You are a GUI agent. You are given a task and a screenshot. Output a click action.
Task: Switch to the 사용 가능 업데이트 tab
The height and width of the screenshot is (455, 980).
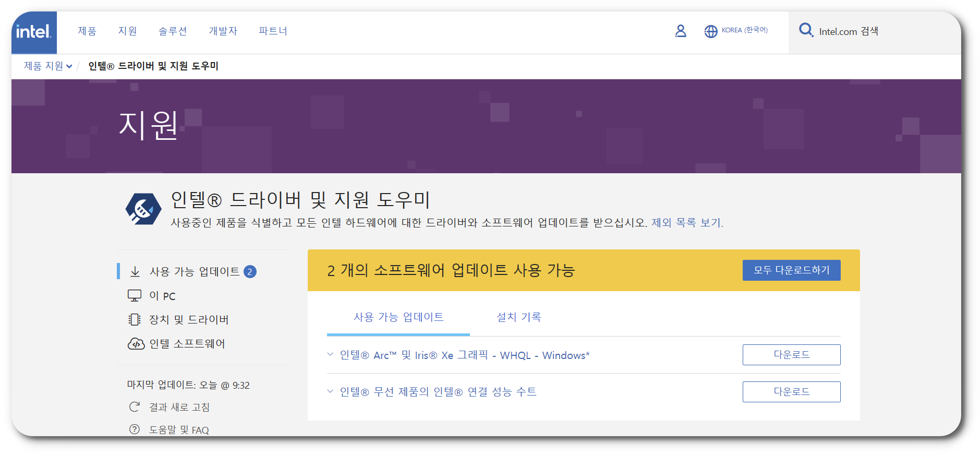(398, 317)
